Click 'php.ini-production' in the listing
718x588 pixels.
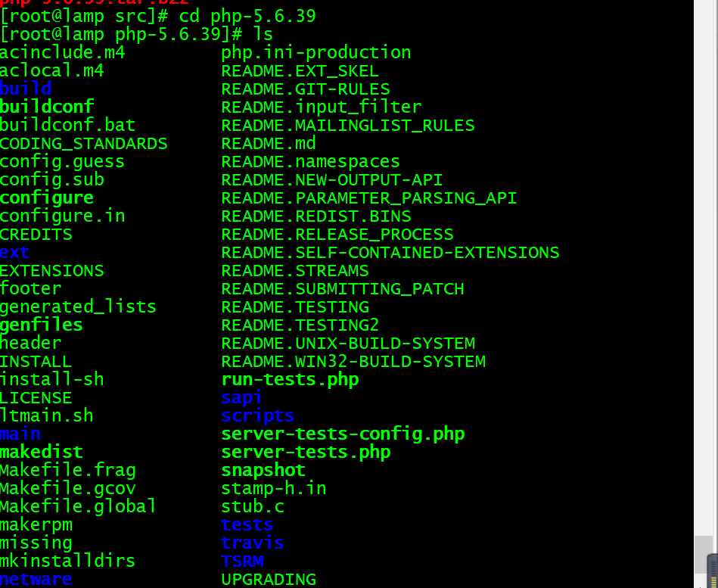[316, 53]
